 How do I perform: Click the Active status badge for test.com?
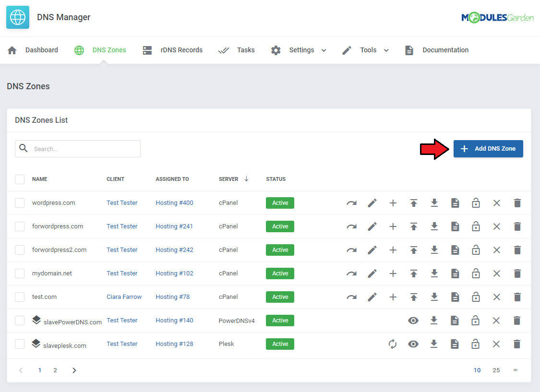tap(280, 297)
